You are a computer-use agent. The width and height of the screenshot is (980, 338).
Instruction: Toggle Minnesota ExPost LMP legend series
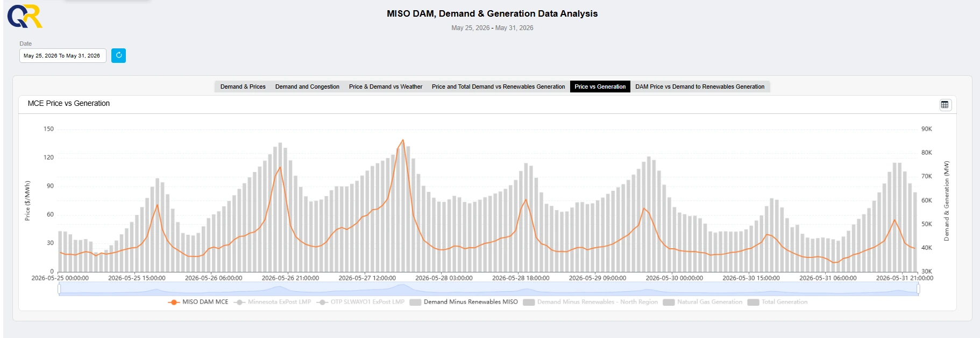(x=272, y=302)
